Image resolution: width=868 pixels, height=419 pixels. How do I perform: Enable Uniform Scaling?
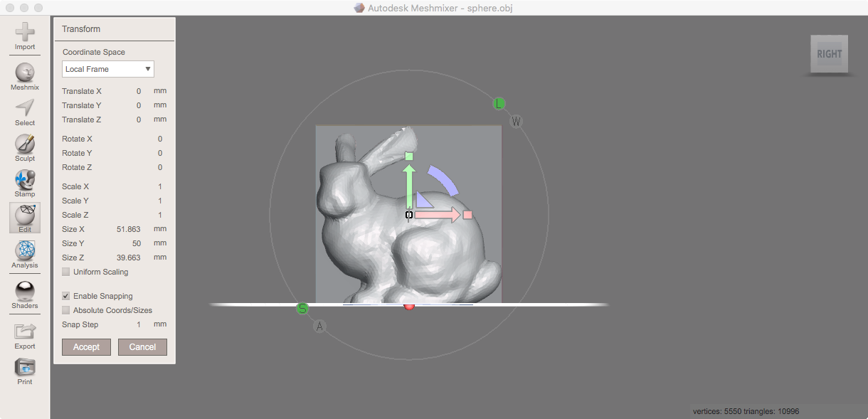65,271
